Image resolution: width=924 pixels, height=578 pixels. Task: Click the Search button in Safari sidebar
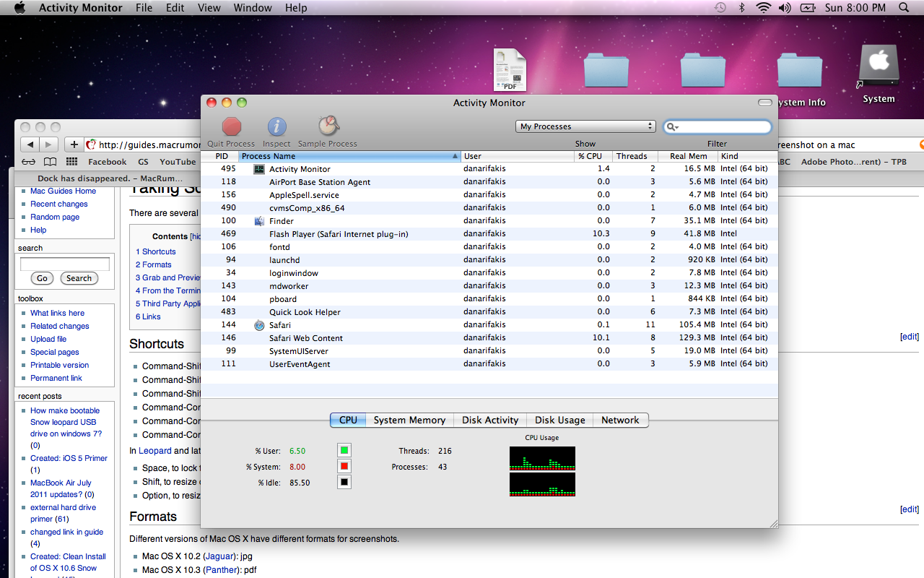[79, 278]
